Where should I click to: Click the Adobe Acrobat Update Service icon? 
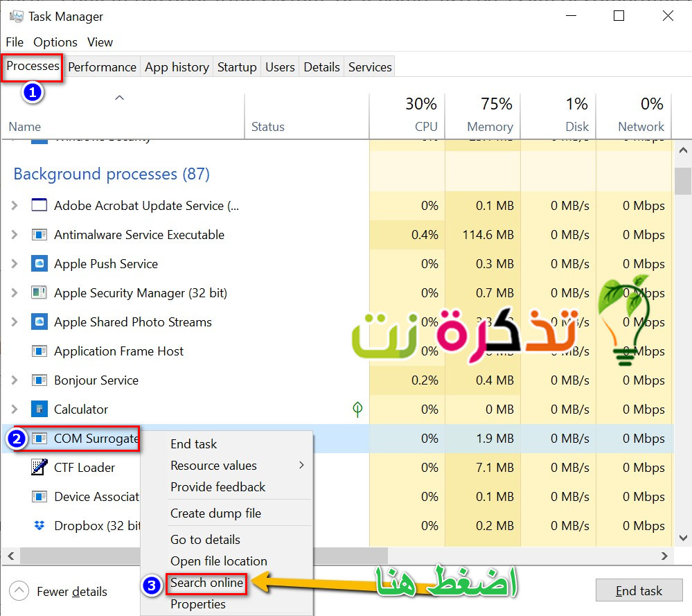coord(39,205)
